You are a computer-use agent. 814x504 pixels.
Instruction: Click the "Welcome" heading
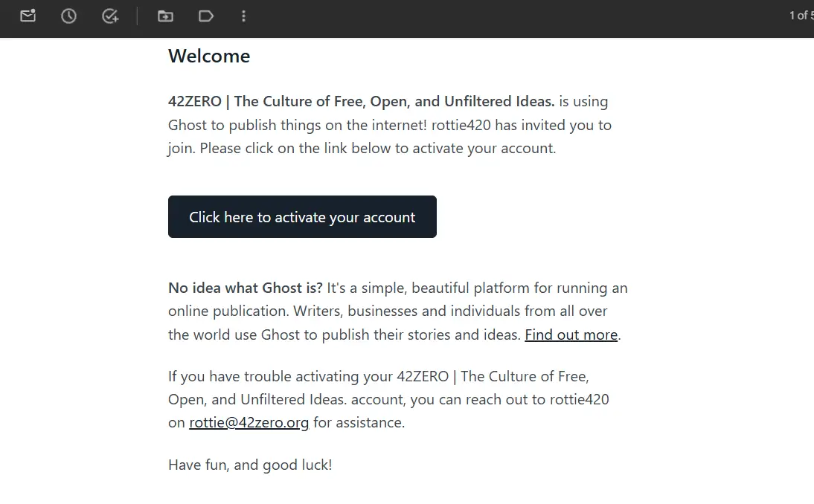click(x=209, y=56)
